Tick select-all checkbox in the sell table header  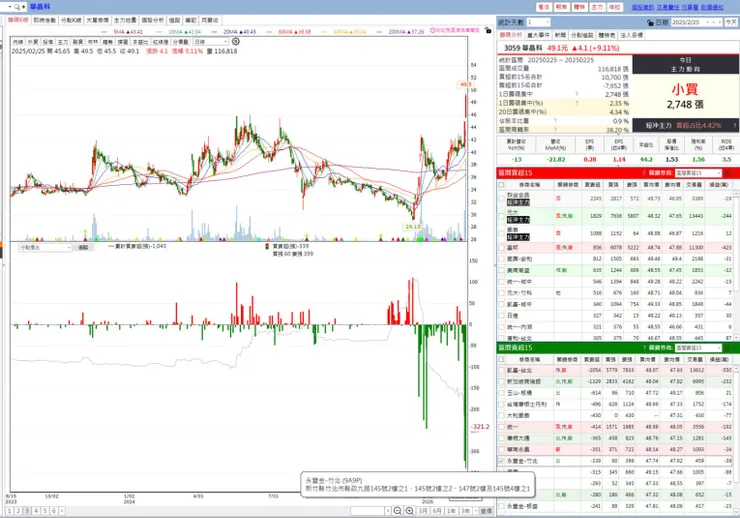[501, 359]
